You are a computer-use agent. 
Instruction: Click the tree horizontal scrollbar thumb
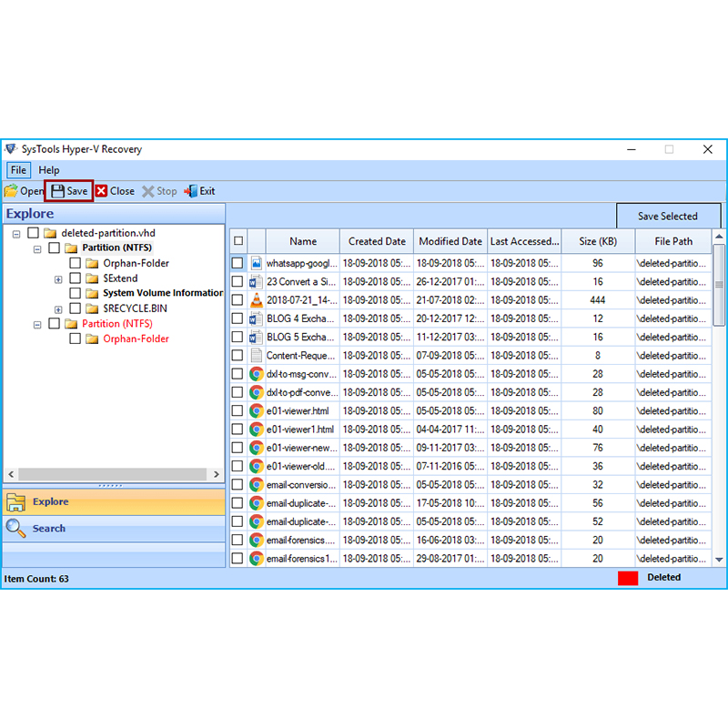click(112, 474)
